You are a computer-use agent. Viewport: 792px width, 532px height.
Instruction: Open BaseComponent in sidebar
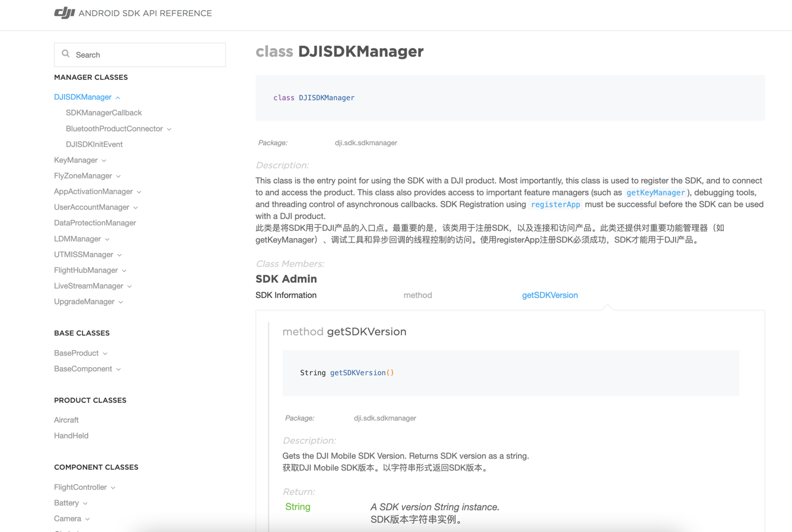(83, 368)
